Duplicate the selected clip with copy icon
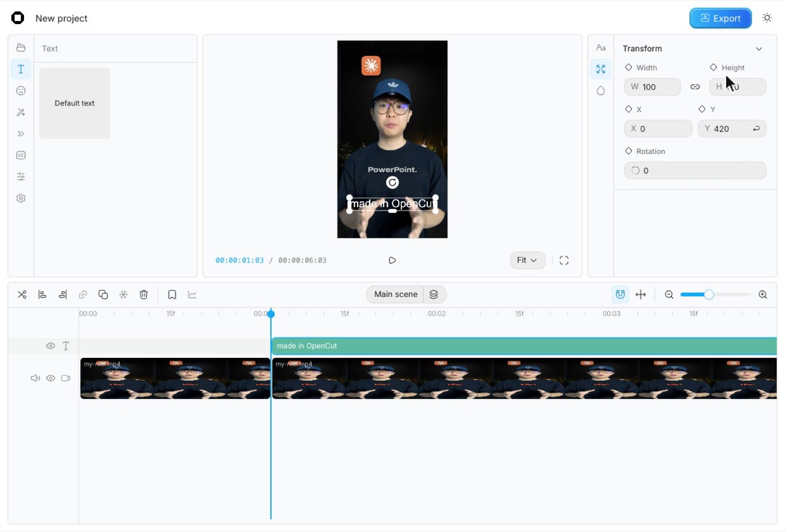The image size is (785, 532). pos(103,294)
